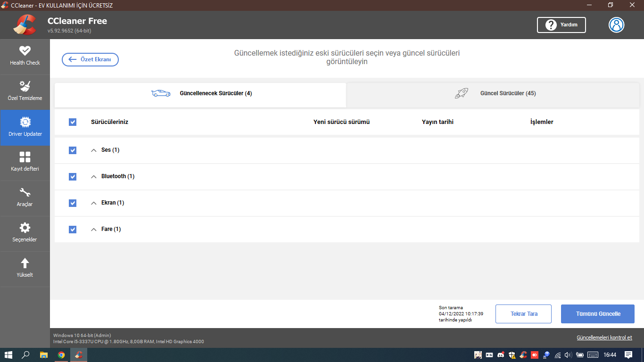
Task: Click the Ses (1) group label
Action: [110, 150]
